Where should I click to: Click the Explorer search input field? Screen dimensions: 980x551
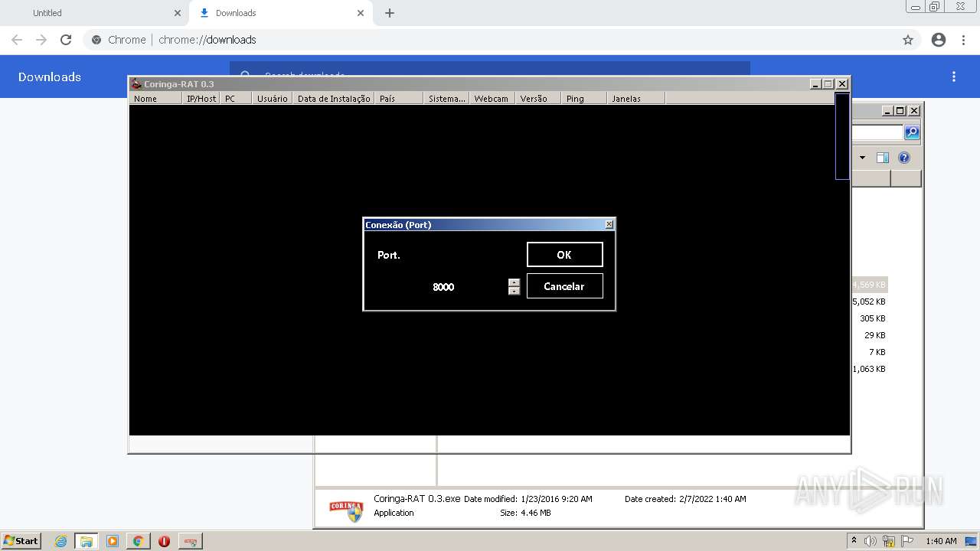tap(877, 132)
